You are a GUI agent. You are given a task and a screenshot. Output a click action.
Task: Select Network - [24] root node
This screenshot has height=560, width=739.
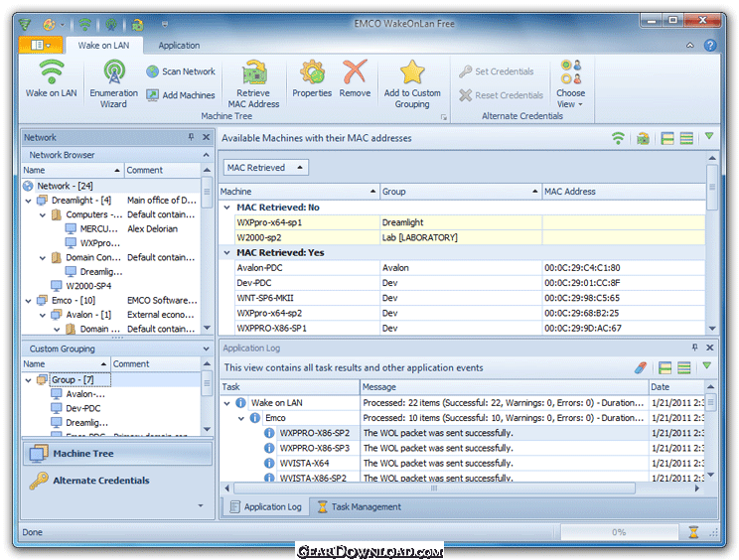click(x=65, y=186)
